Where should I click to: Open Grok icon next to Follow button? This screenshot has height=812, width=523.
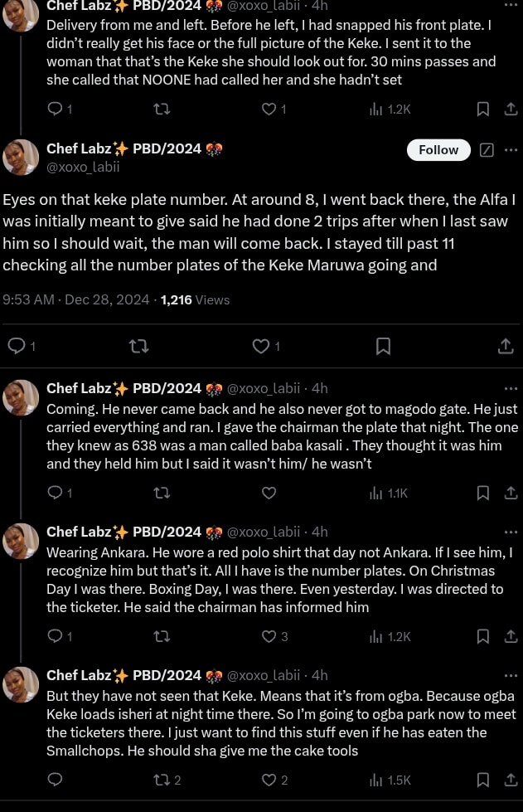point(487,150)
